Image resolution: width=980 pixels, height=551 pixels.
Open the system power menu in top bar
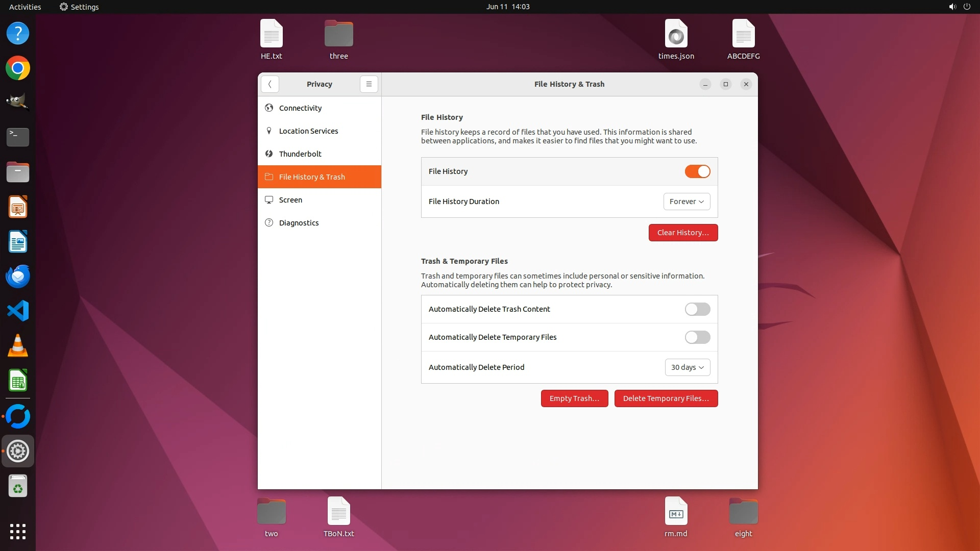click(x=966, y=7)
